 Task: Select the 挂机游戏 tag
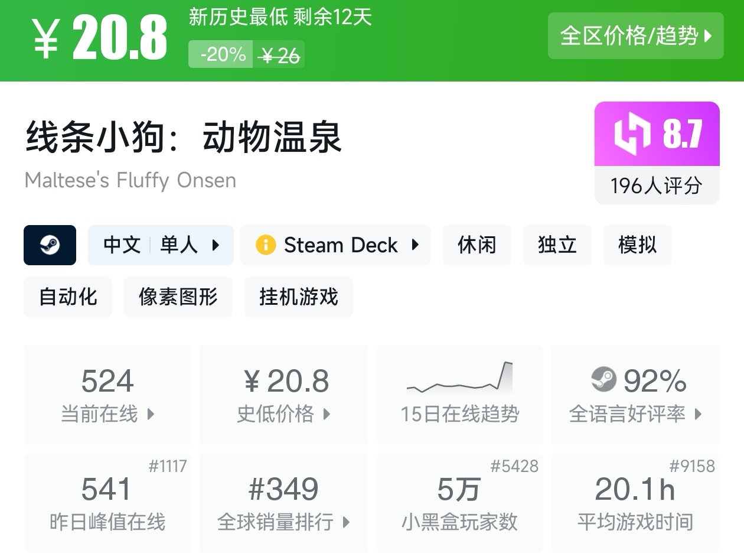(298, 297)
